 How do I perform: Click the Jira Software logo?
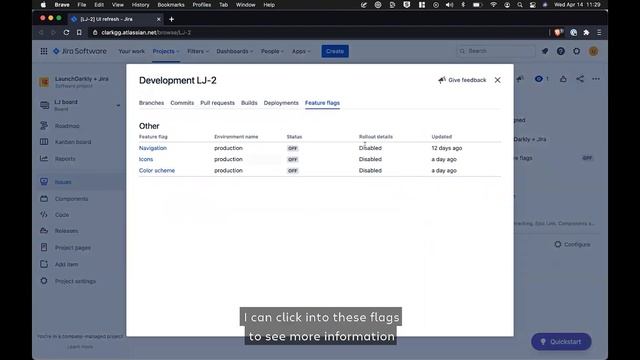coord(80,51)
